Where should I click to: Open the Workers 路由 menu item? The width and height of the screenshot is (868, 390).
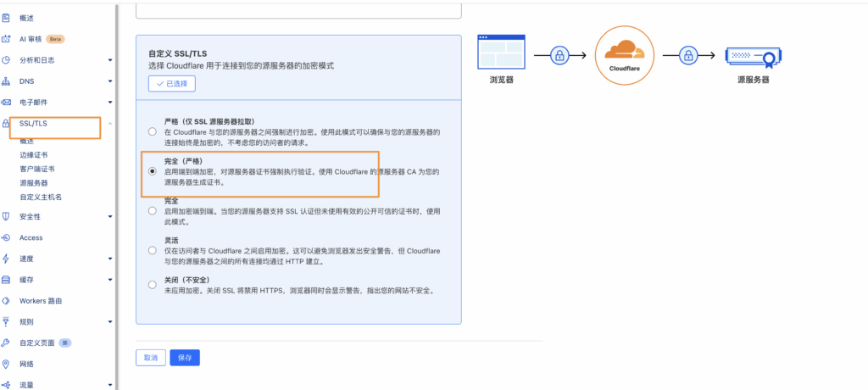[41, 301]
